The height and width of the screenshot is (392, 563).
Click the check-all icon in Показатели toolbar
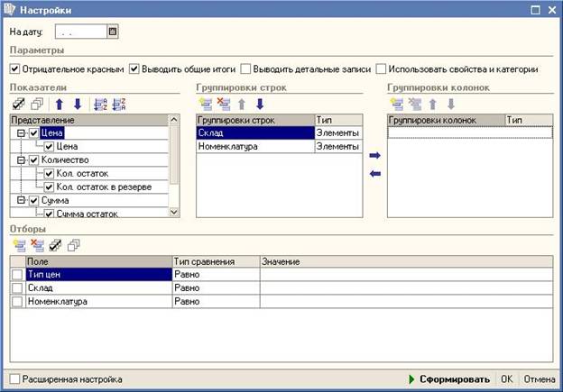pyautogui.click(x=18, y=105)
